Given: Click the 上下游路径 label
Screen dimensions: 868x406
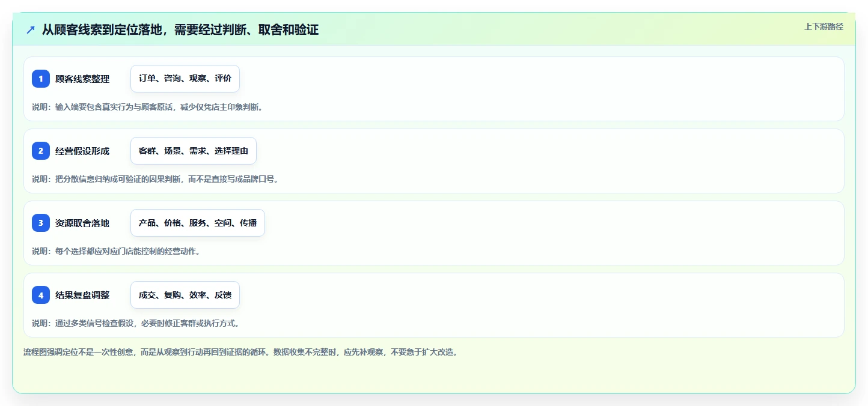Looking at the screenshot, I should pos(824,26).
